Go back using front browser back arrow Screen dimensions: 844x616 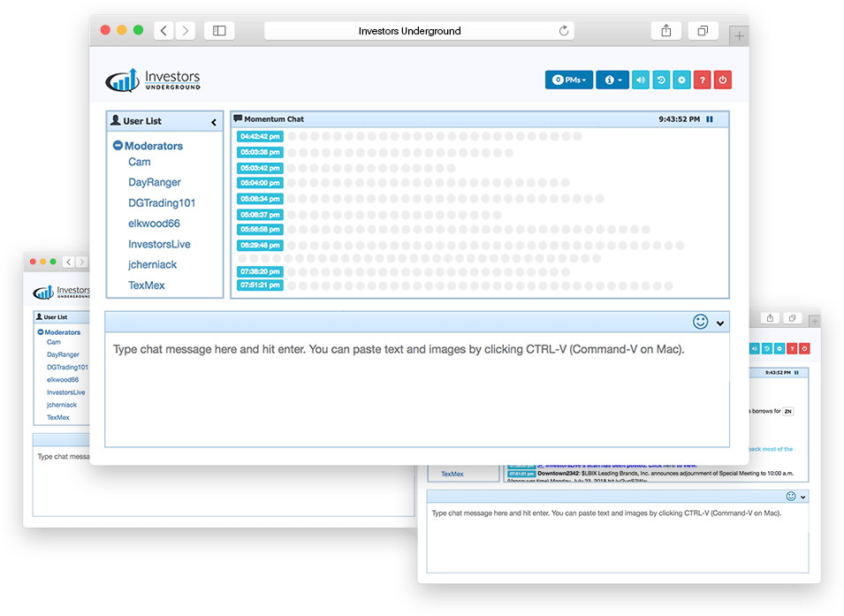point(163,31)
